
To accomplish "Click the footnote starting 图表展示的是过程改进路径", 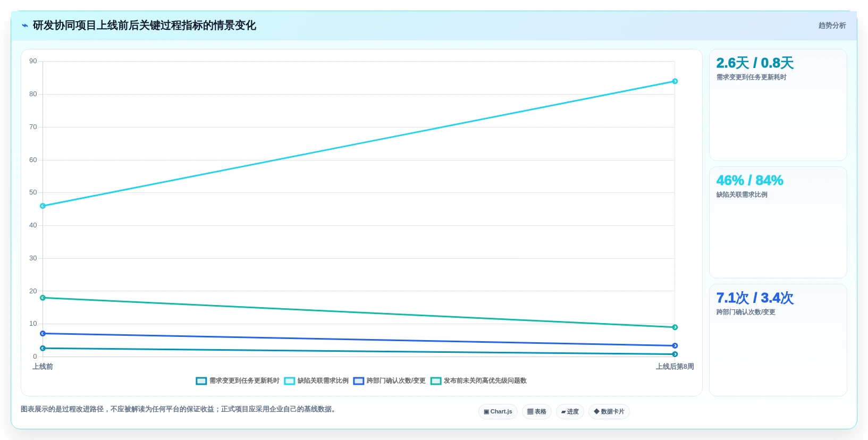I will (x=179, y=409).
